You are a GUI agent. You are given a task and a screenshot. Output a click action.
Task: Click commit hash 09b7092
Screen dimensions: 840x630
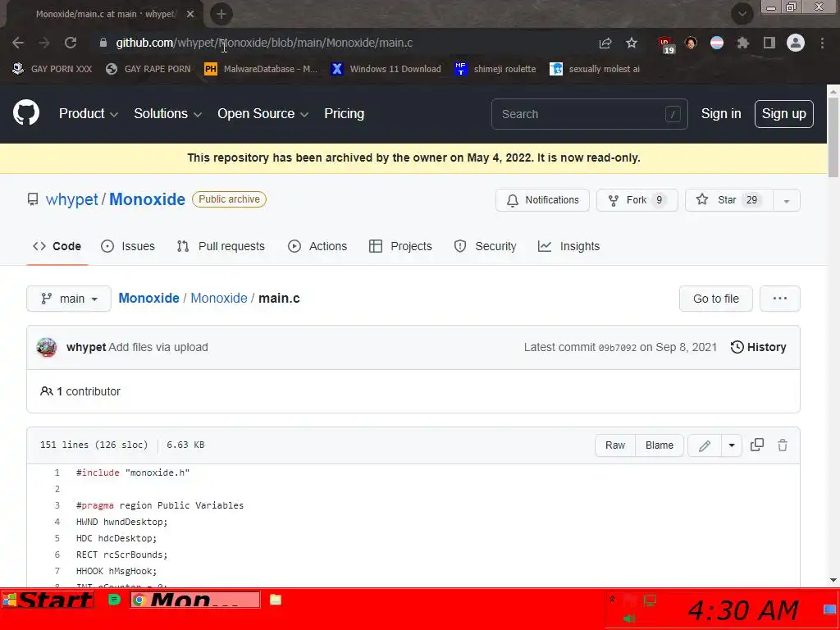click(x=617, y=348)
